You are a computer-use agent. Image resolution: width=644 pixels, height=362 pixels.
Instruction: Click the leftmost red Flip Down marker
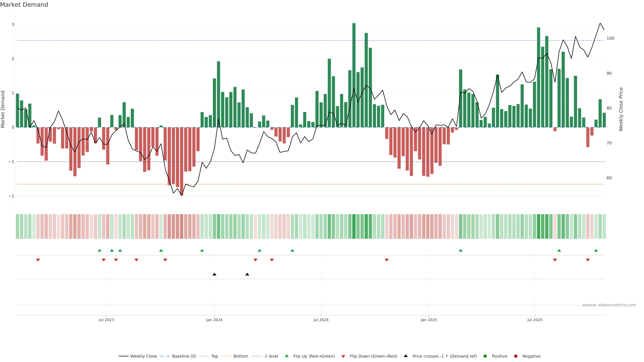[x=38, y=260]
